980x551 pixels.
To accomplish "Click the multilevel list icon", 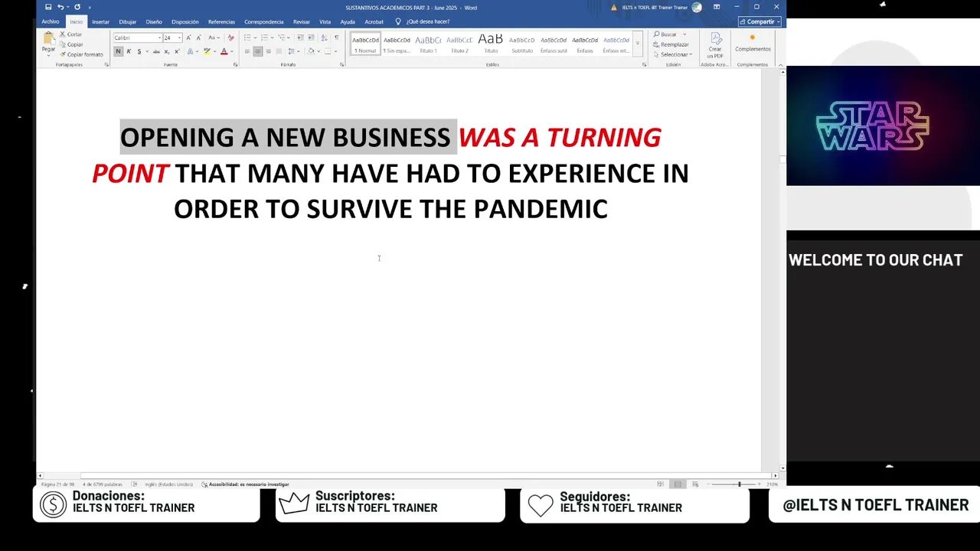I will 283,37.
